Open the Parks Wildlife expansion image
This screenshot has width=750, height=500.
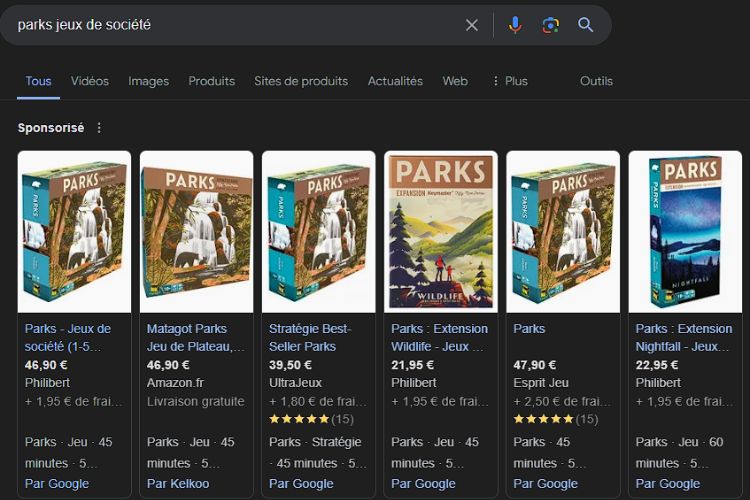tap(441, 232)
